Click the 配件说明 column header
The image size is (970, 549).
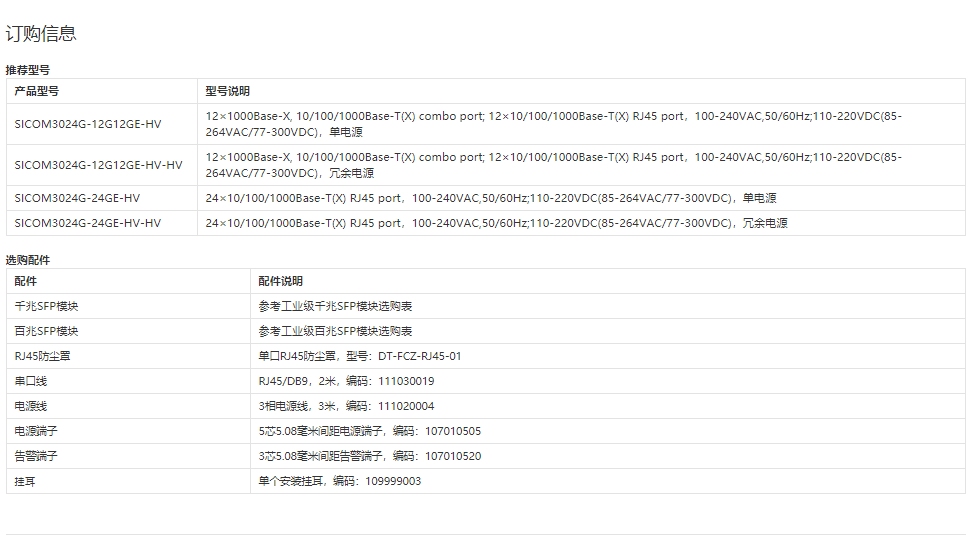point(281,281)
